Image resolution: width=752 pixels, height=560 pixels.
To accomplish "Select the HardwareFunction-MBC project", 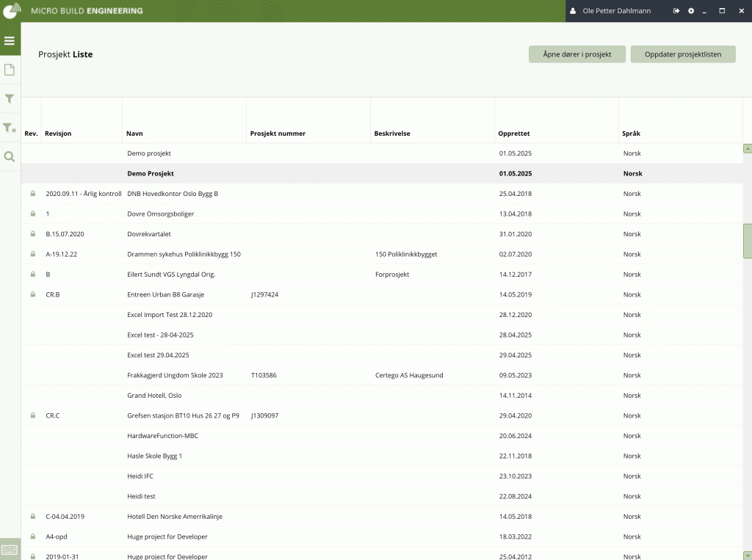I will [x=382, y=436].
